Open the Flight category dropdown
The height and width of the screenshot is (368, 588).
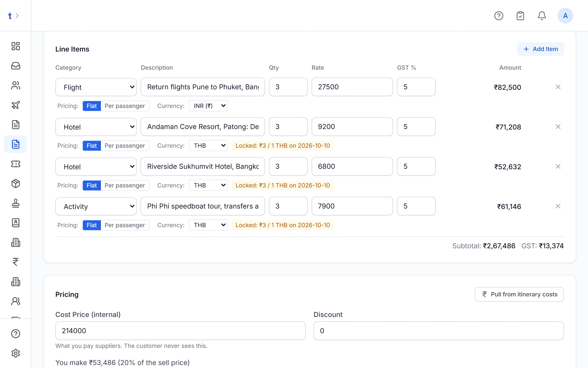pos(96,87)
